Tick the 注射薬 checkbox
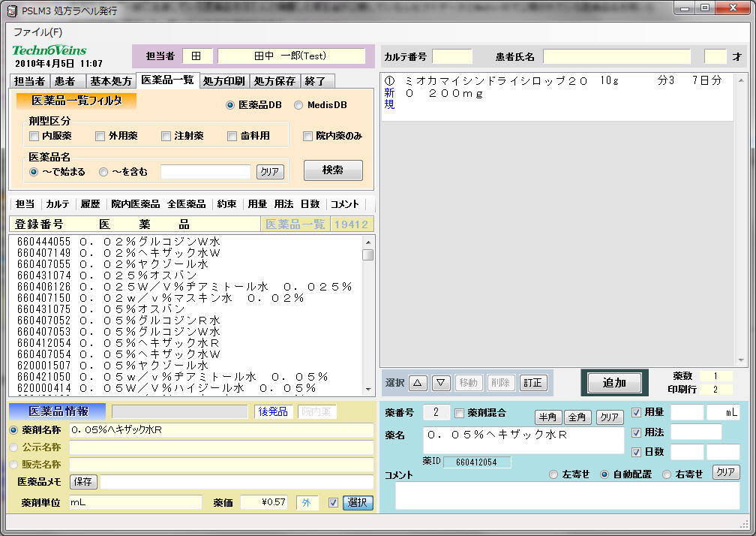Screen dimensions: 756x536 pyautogui.click(x=166, y=136)
